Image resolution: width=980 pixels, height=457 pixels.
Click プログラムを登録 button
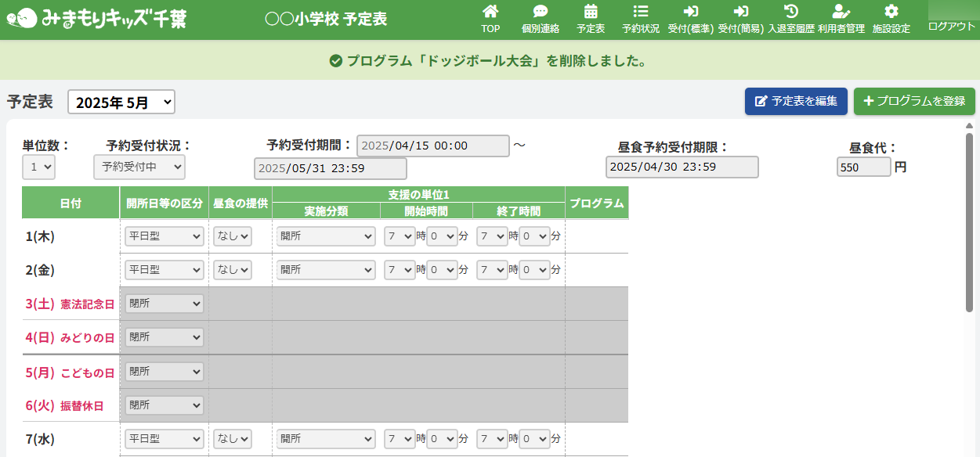pyautogui.click(x=913, y=101)
